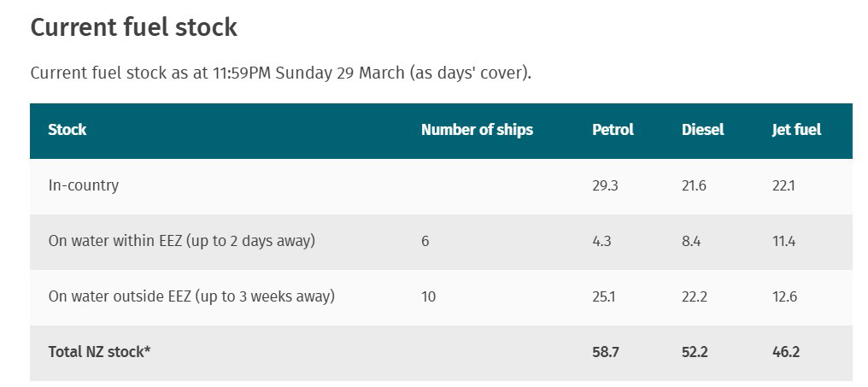
Task: Click the "Total NZ stock*" row label
Action: [x=99, y=352]
